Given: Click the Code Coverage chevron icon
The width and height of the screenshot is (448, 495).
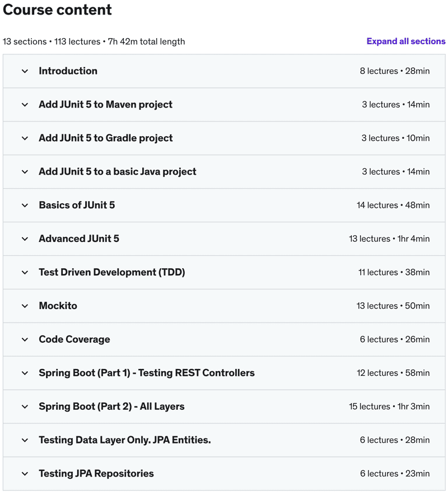Looking at the screenshot, I should click(x=25, y=340).
